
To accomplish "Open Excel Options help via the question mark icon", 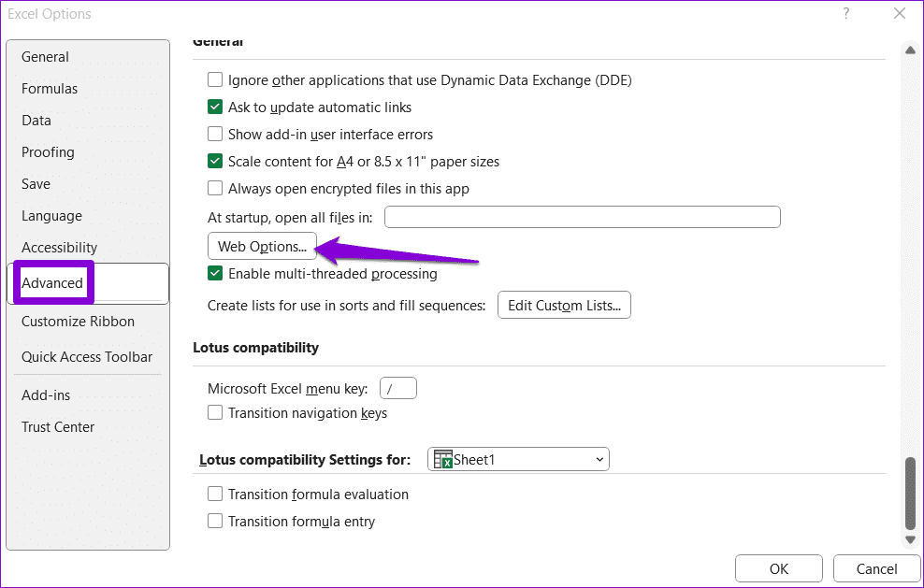I will (845, 13).
